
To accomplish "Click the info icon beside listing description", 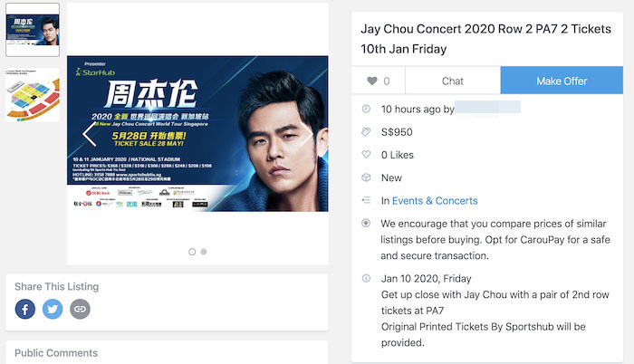I will click(x=366, y=278).
